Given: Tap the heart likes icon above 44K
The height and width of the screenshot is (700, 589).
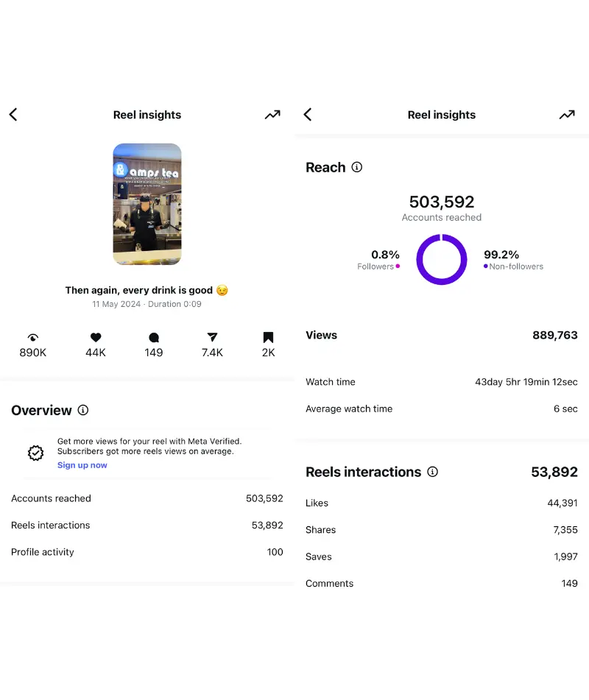Looking at the screenshot, I should pyautogui.click(x=96, y=338).
